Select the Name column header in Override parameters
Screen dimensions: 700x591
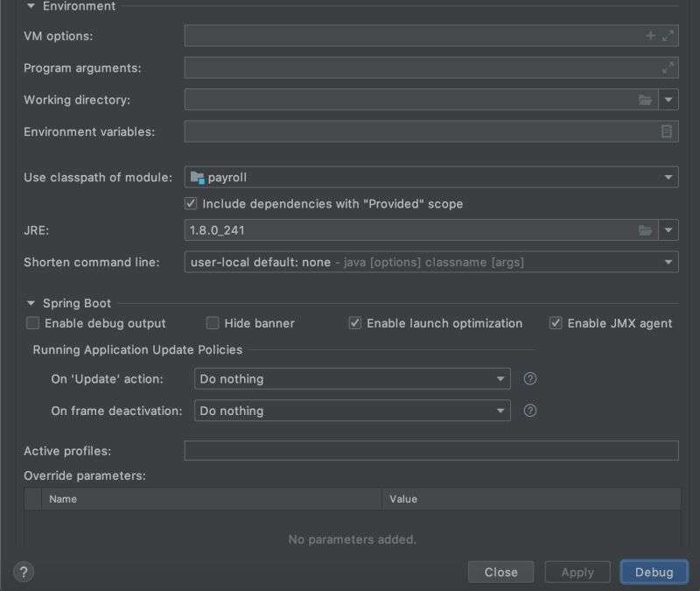(208, 498)
